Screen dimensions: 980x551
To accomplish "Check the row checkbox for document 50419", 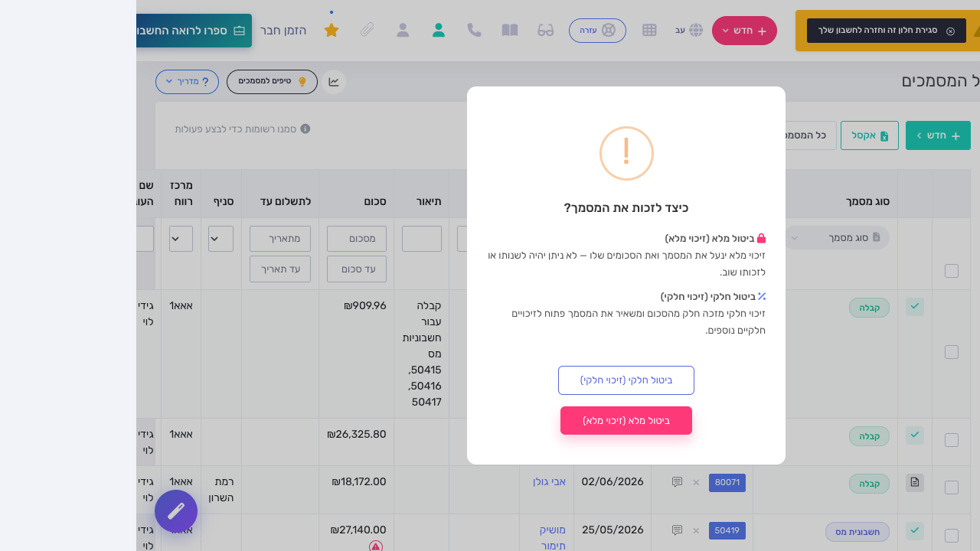I will [952, 536].
